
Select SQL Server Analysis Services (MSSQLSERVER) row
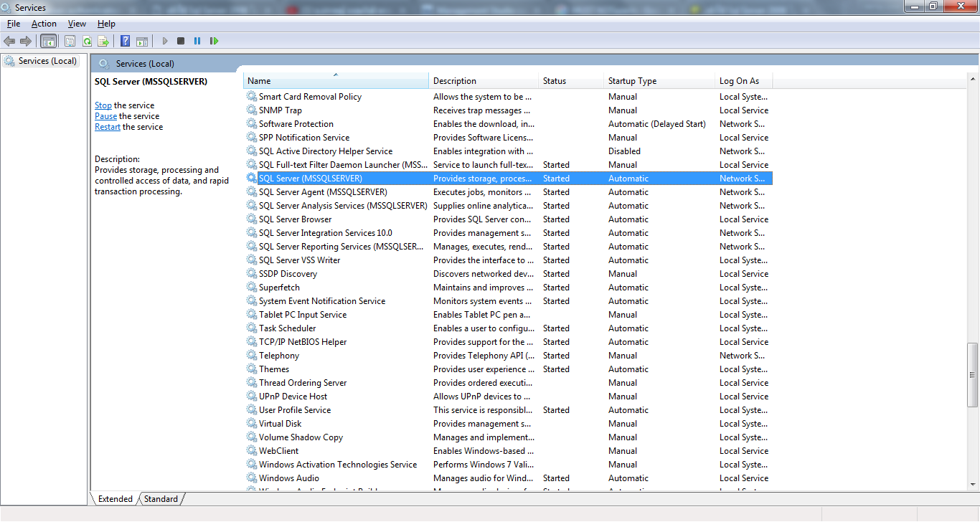[508, 205]
